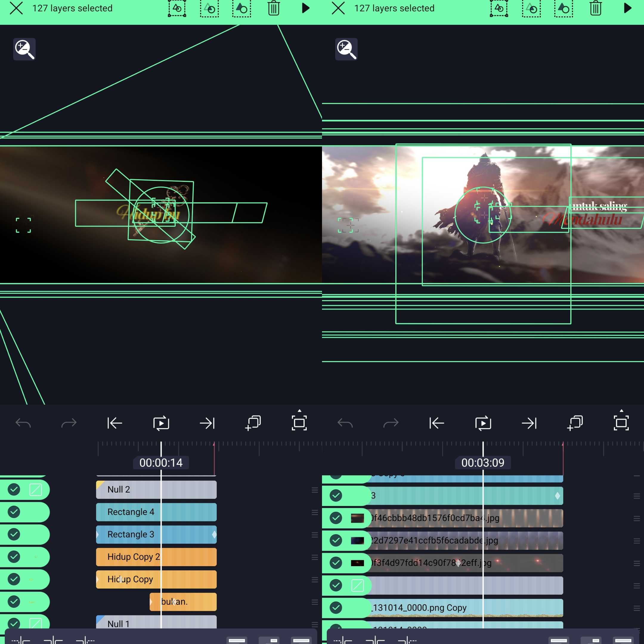Jump to end in the 00:00:14 timeline
The image size is (644, 644).
pyautogui.click(x=207, y=423)
